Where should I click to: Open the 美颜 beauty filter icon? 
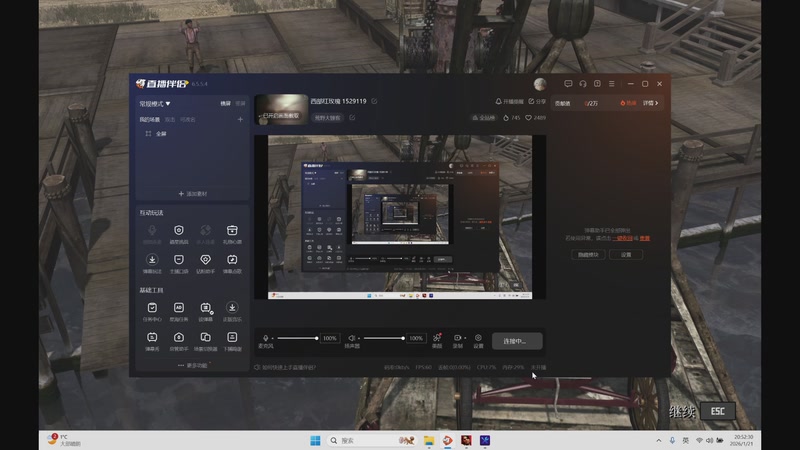point(437,338)
